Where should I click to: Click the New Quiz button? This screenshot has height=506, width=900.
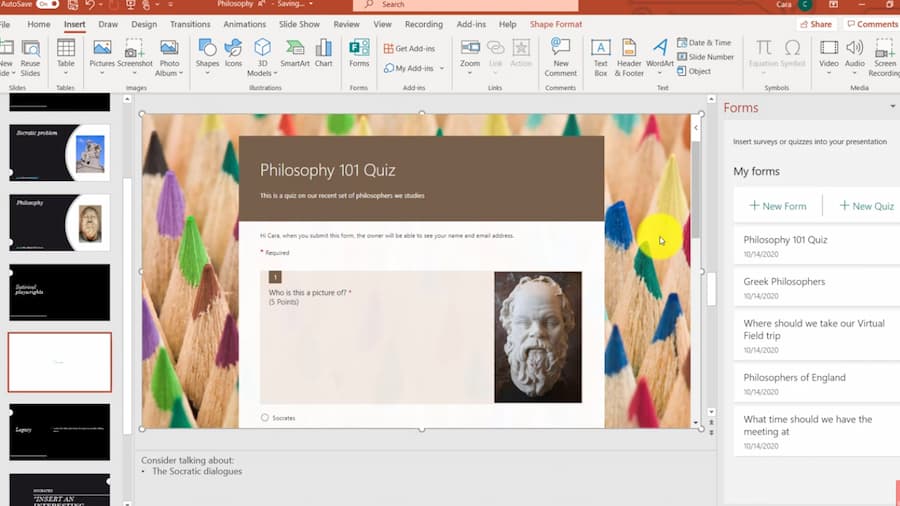pos(866,206)
